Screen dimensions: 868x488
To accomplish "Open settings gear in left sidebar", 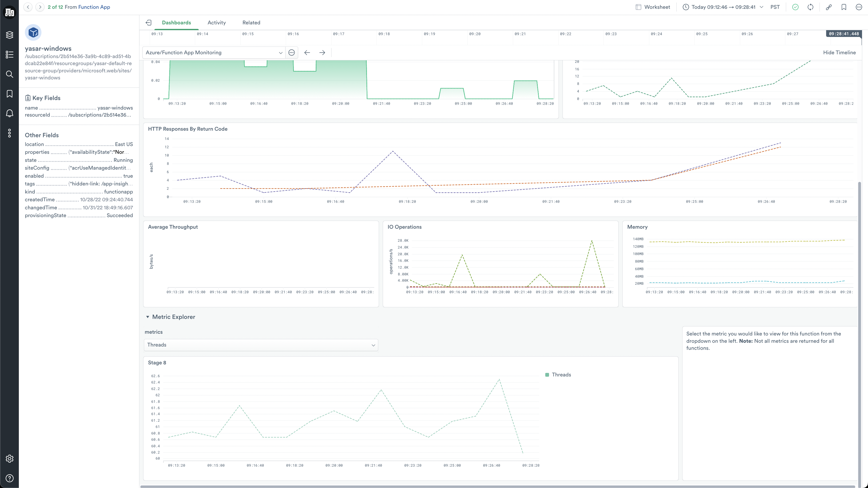I will click(x=10, y=459).
